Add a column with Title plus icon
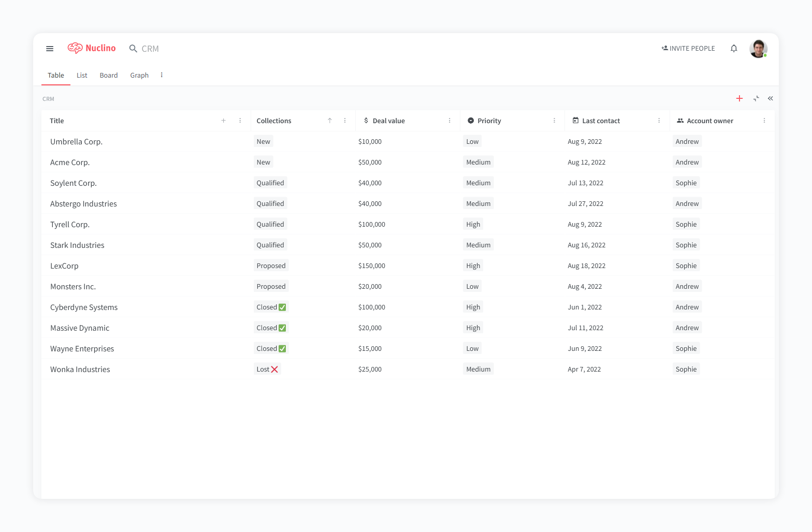Screen dimensions: 812x532 224,121
